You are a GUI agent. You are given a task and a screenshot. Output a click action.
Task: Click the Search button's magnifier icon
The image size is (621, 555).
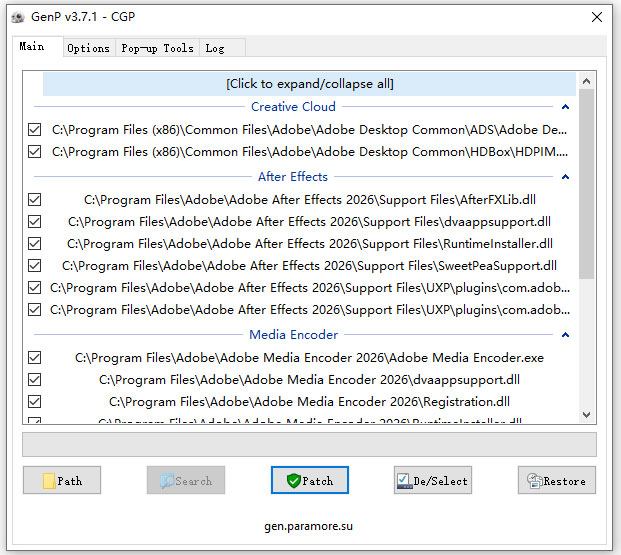click(166, 481)
